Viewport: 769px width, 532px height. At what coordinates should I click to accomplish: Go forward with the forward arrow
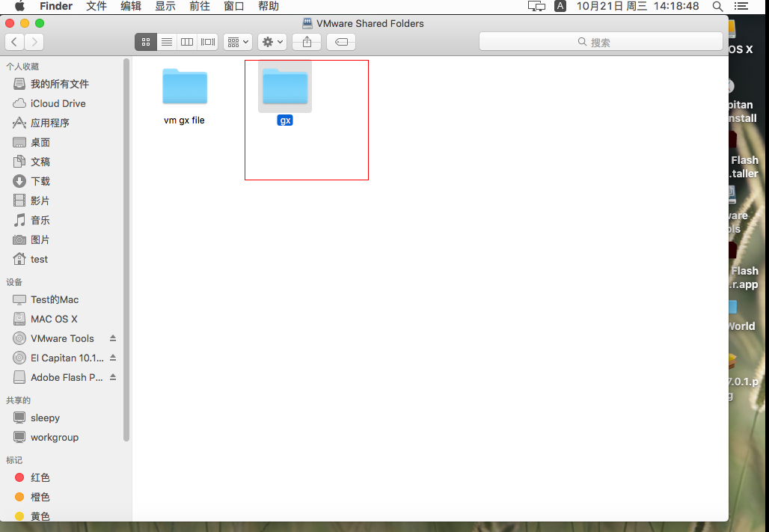coord(34,42)
